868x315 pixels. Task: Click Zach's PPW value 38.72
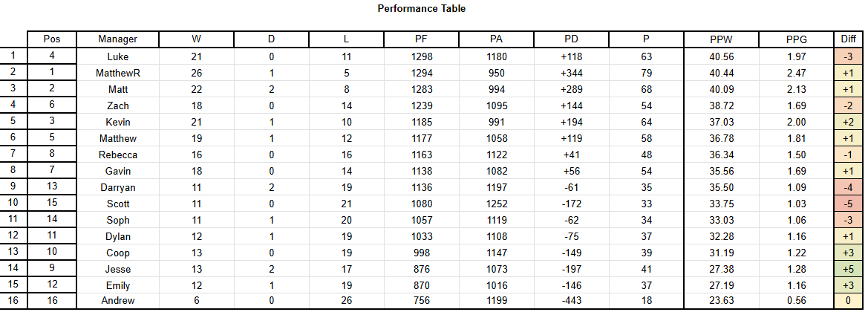721,105
